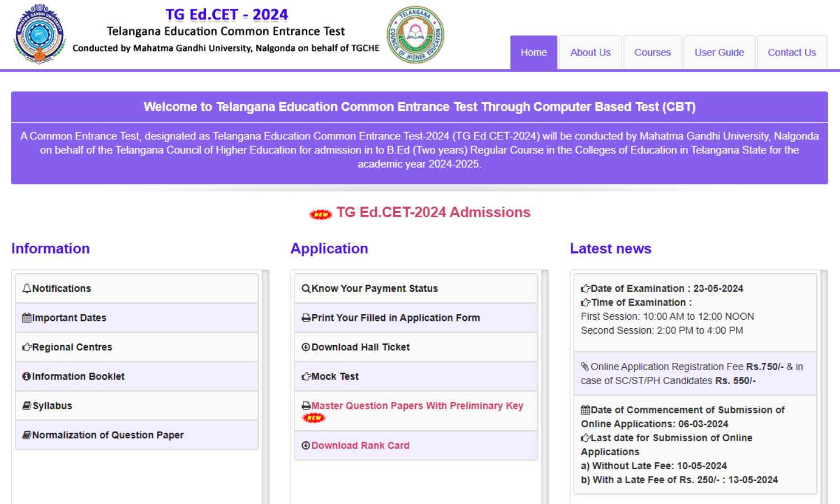This screenshot has width=840, height=504.
Task: Open Normalization of Question Paper link
Action: 108,435
